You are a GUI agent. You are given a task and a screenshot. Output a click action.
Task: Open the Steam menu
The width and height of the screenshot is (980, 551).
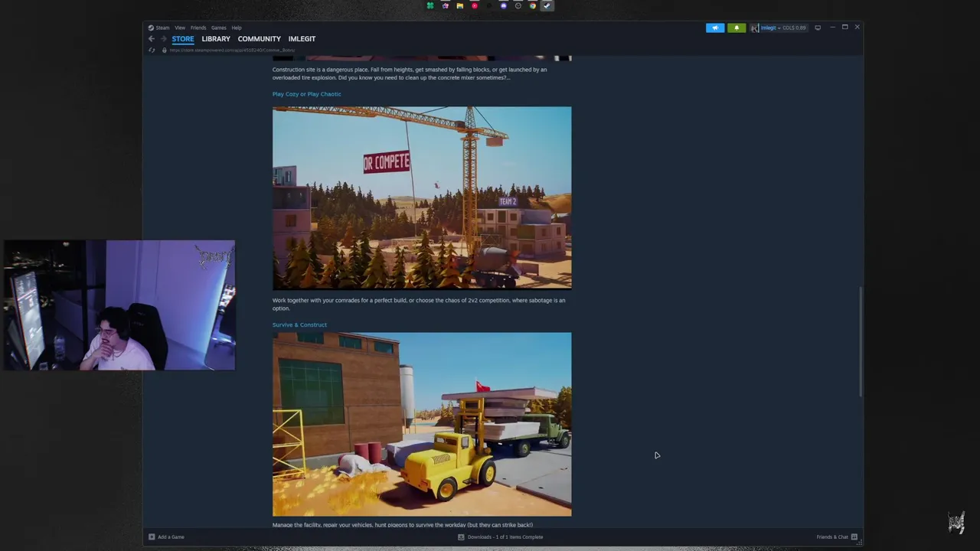[x=162, y=28]
